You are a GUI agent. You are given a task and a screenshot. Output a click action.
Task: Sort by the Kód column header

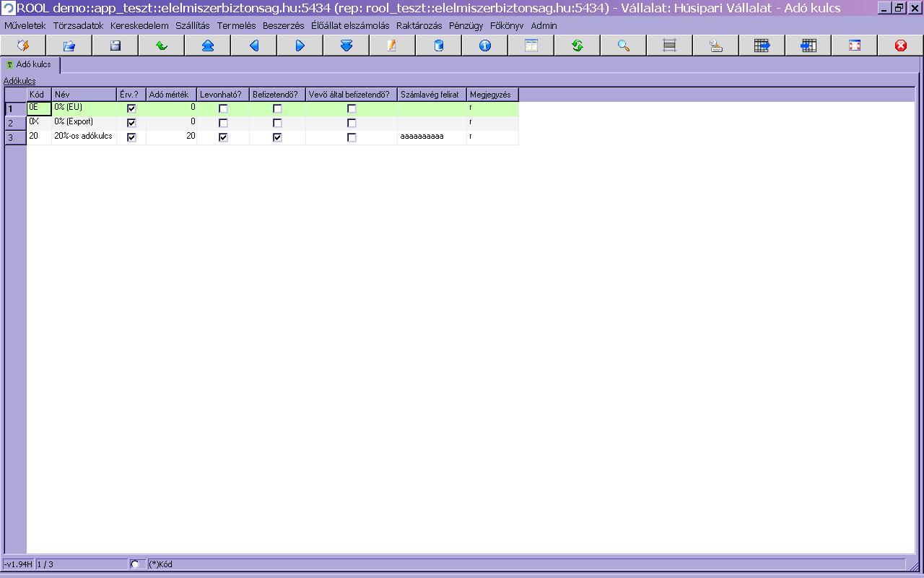[39, 95]
